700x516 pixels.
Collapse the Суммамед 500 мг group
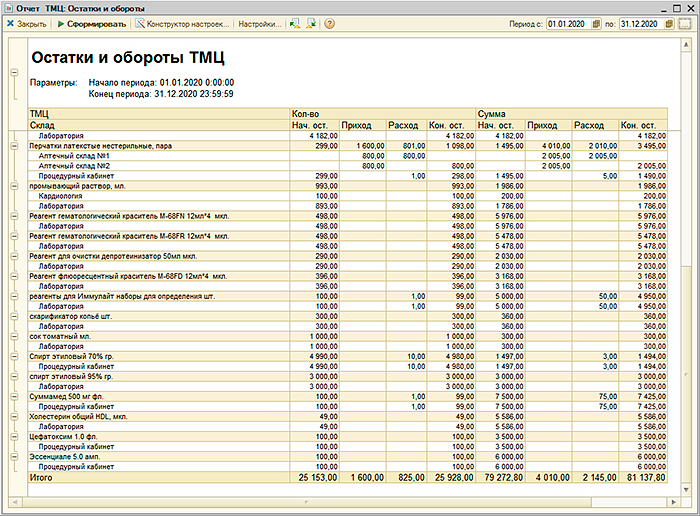pos(14,395)
